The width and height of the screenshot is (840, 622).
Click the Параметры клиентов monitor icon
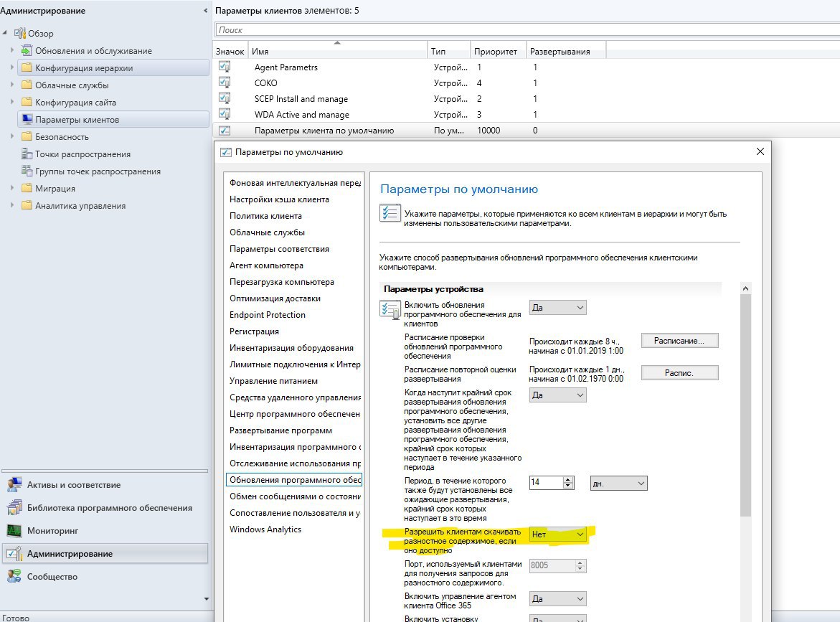pyautogui.click(x=27, y=119)
